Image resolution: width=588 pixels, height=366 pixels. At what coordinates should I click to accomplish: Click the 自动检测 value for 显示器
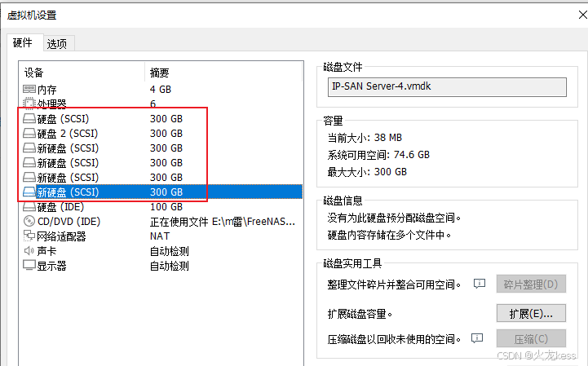170,266
